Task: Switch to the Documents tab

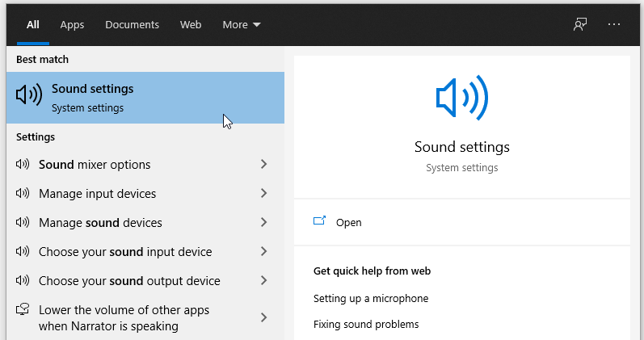Action: point(132,25)
